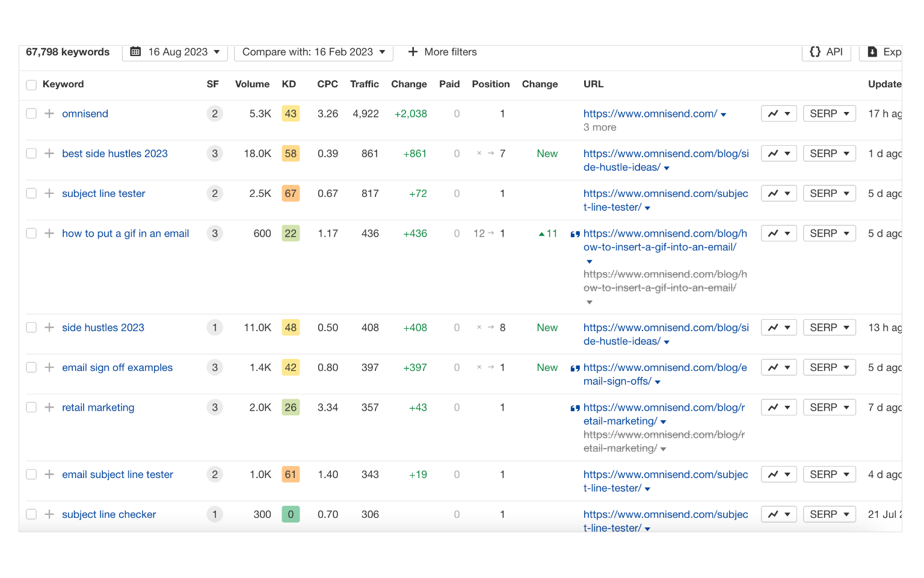Viewport: 924px width, 578px height.
Task: Click KD badge 43 in omnisend row
Action: [291, 114]
